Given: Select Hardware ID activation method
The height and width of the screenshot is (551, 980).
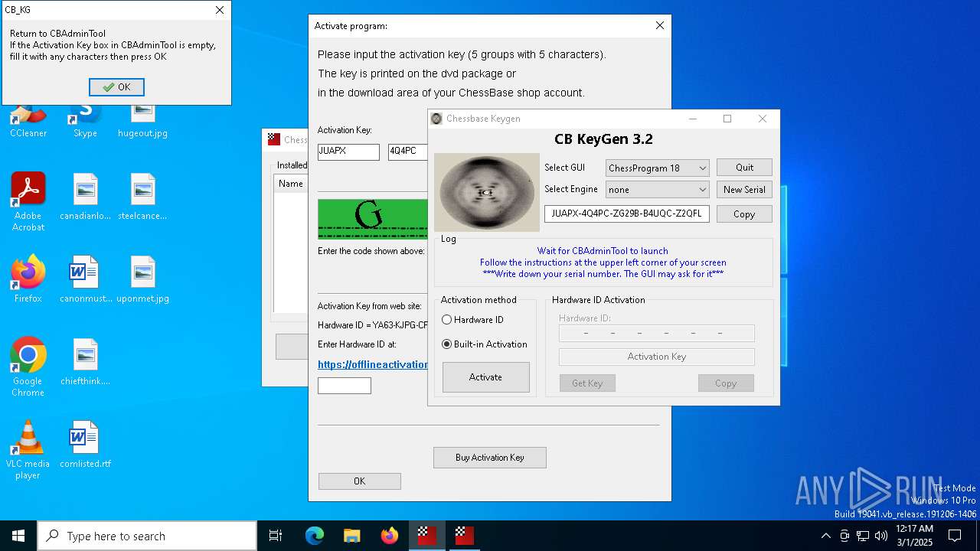Looking at the screenshot, I should pyautogui.click(x=472, y=320).
